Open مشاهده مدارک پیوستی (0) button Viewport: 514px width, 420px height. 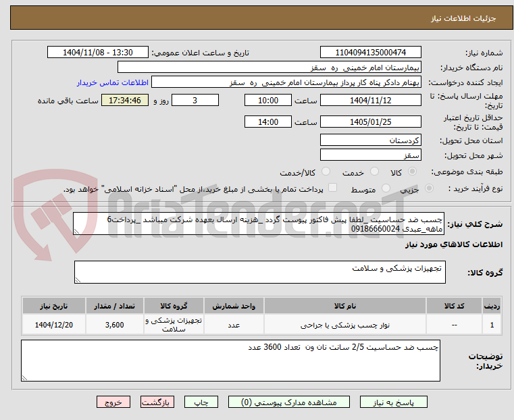[x=289, y=402]
